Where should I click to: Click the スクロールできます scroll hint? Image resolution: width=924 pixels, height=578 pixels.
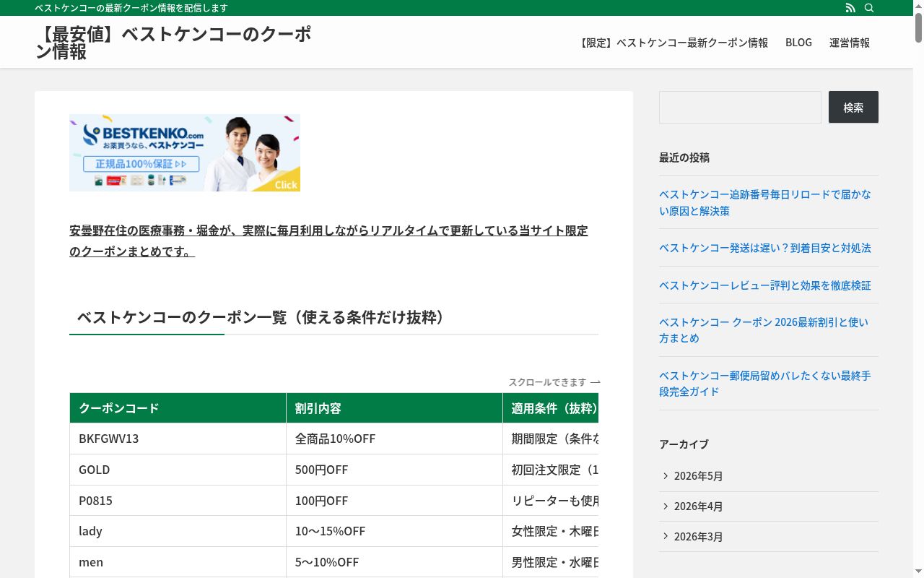(x=554, y=382)
